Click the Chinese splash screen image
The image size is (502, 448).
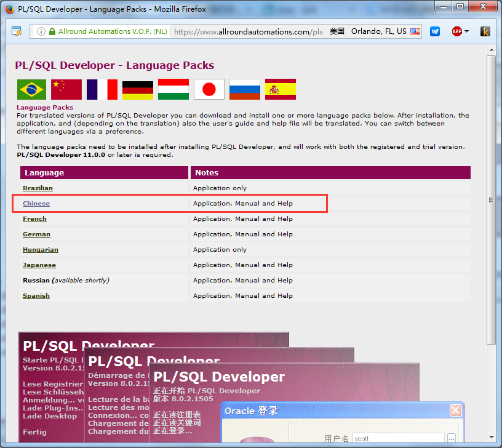[284, 402]
